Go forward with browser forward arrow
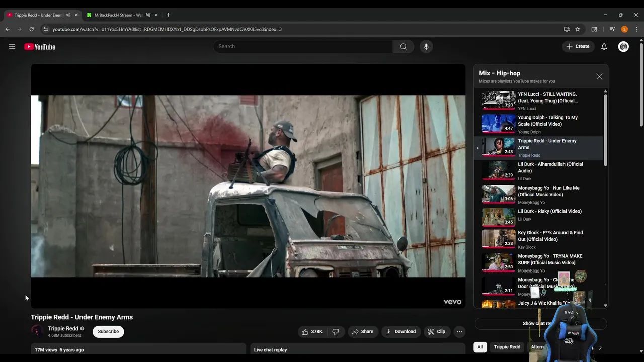This screenshot has width=644, height=362. click(x=19, y=29)
